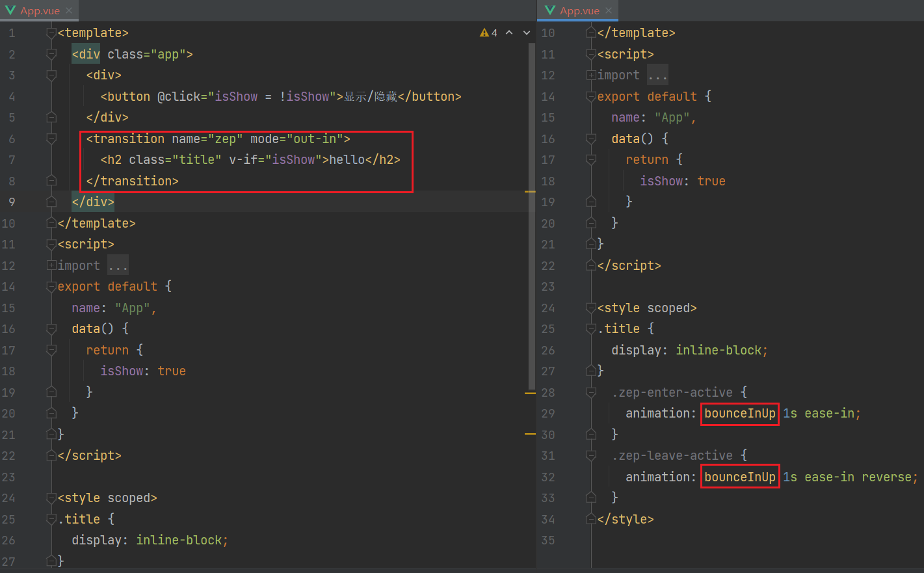Click folded ellipsis after import in left editor
924x573 pixels.
(x=118, y=265)
